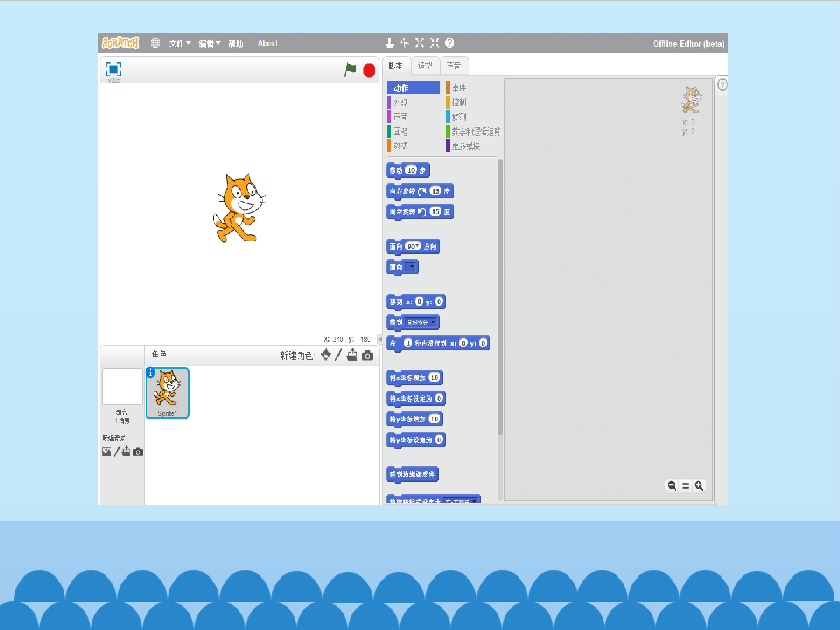Switch to the 造型 tab

click(425, 66)
